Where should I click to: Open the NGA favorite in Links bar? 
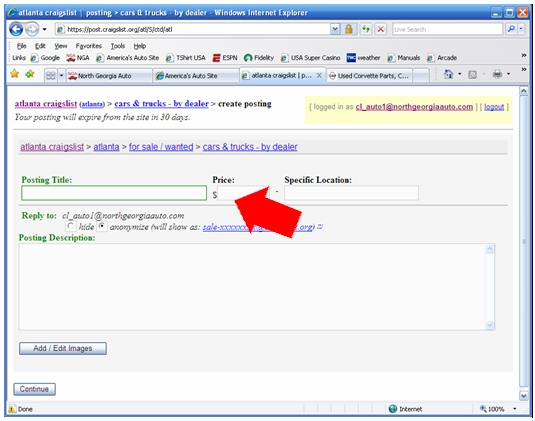pos(78,58)
